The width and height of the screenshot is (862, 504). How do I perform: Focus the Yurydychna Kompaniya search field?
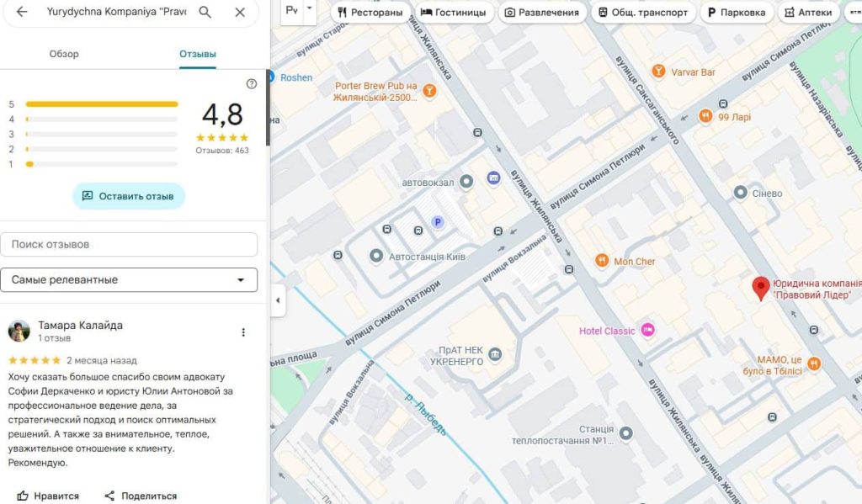tap(116, 12)
